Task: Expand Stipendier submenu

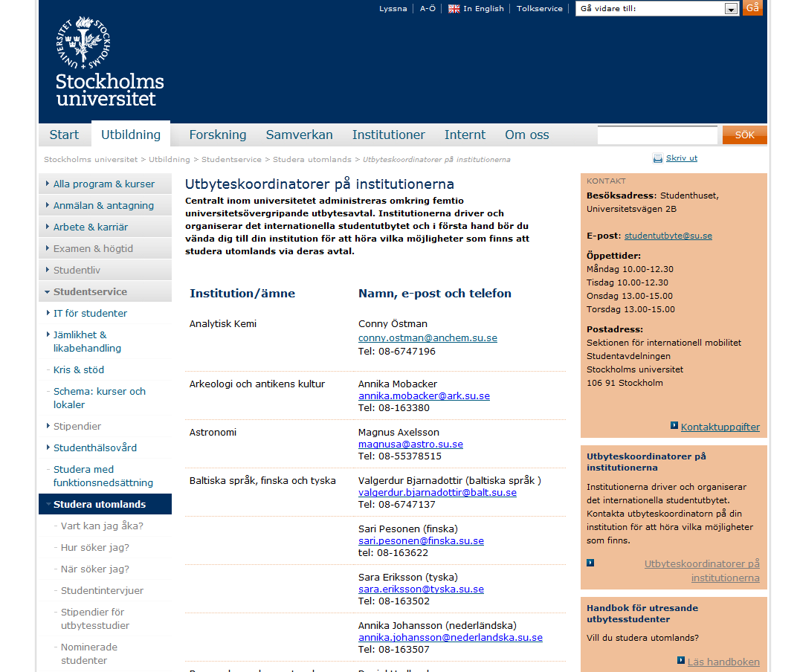Action: [x=105, y=426]
